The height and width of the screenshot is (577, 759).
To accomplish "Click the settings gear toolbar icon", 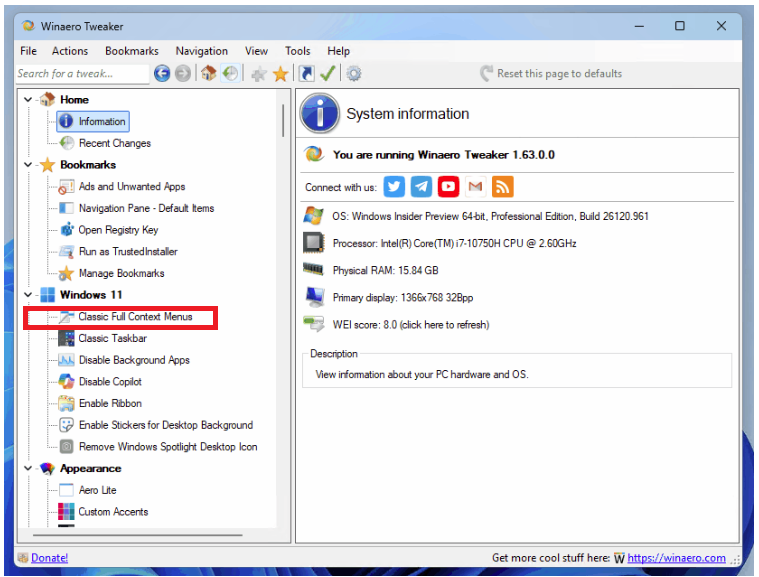I will click(x=353, y=74).
